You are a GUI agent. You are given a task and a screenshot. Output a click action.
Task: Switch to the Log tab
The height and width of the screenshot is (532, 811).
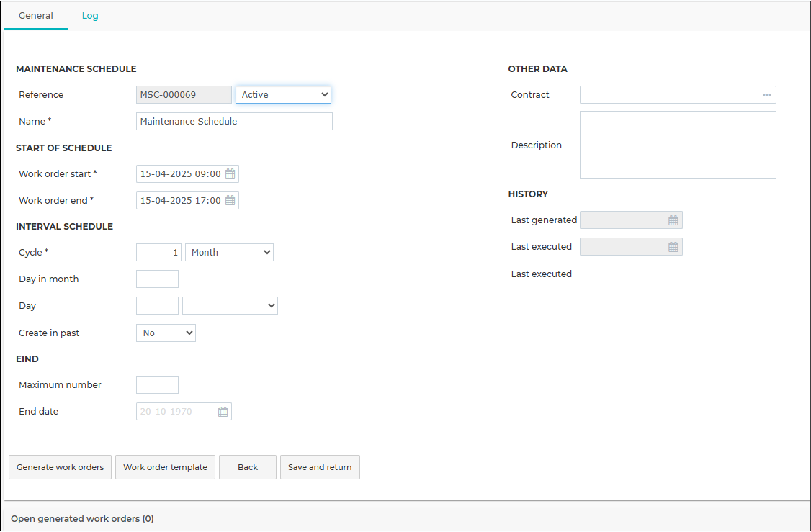90,16
